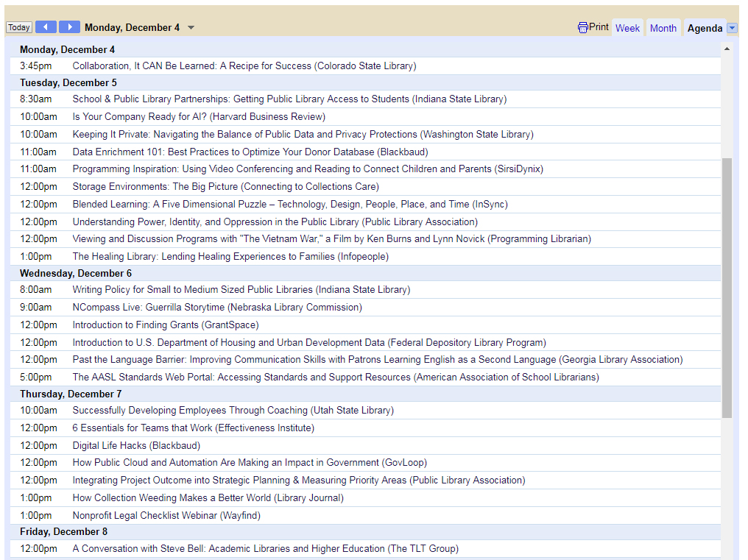Image resolution: width=748 pixels, height=560 pixels.
Task: Open Data Enrichment 101 event
Action: [x=250, y=152]
